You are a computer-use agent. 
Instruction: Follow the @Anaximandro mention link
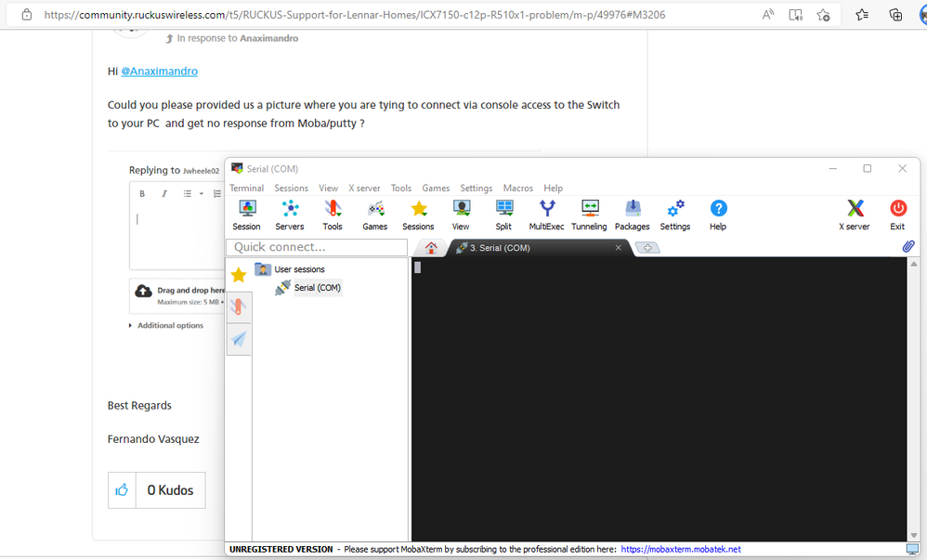(x=159, y=71)
